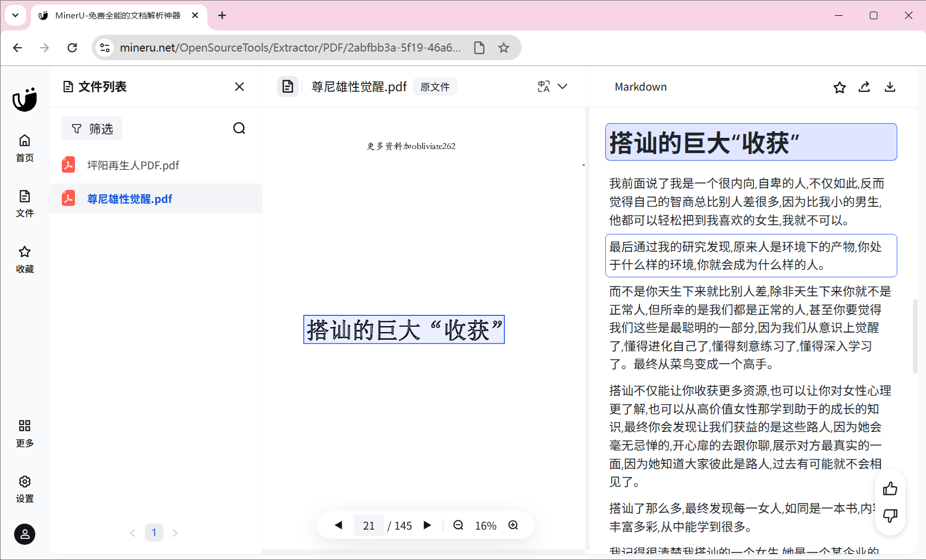Select page 1 of the file list

154,533
